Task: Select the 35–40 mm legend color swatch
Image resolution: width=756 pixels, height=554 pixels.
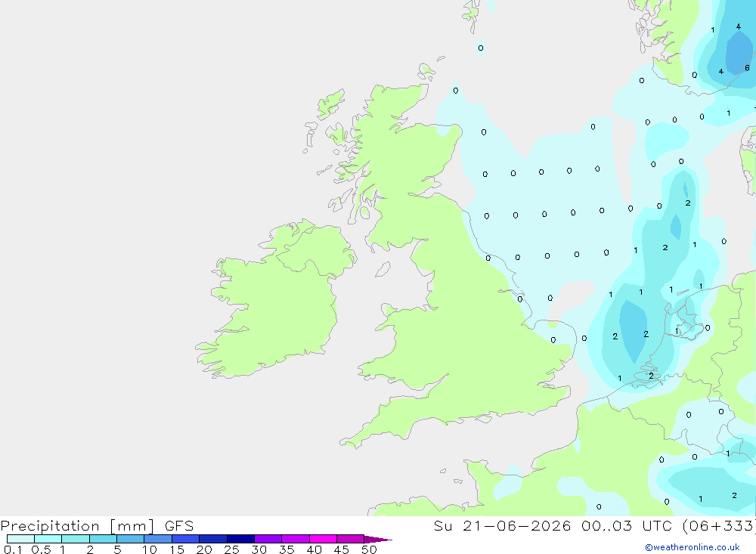Action: [296, 539]
